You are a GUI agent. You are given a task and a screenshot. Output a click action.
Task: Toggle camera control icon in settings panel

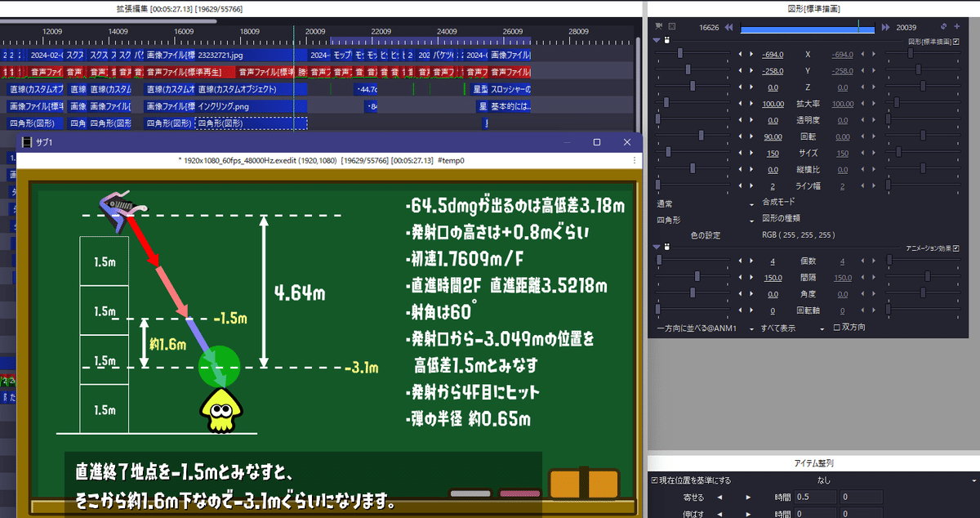(x=659, y=26)
